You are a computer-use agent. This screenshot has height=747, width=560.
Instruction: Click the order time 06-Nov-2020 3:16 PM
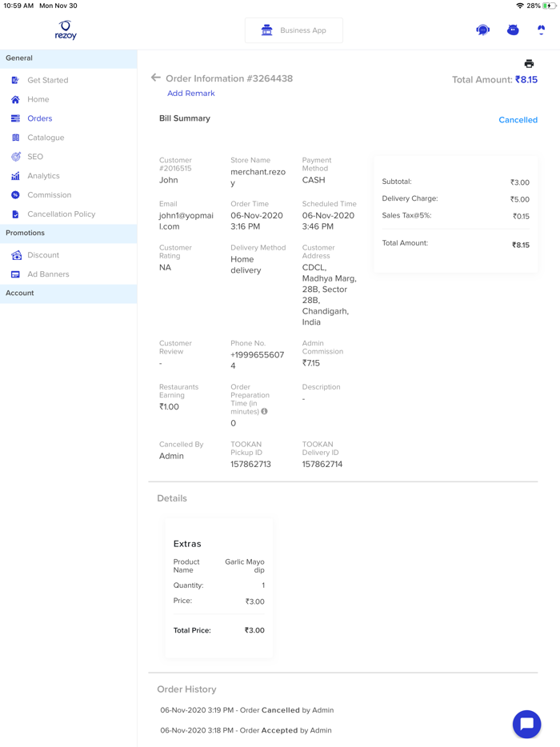point(257,221)
